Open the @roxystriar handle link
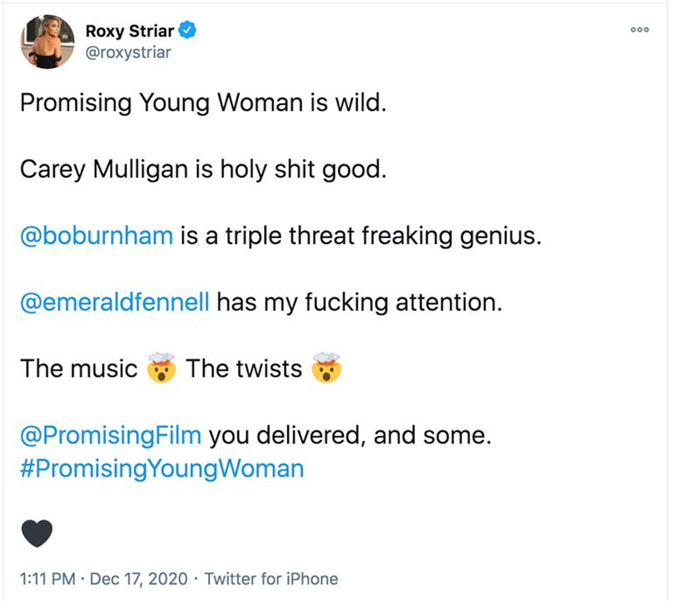The height and width of the screenshot is (601, 700). tap(128, 53)
